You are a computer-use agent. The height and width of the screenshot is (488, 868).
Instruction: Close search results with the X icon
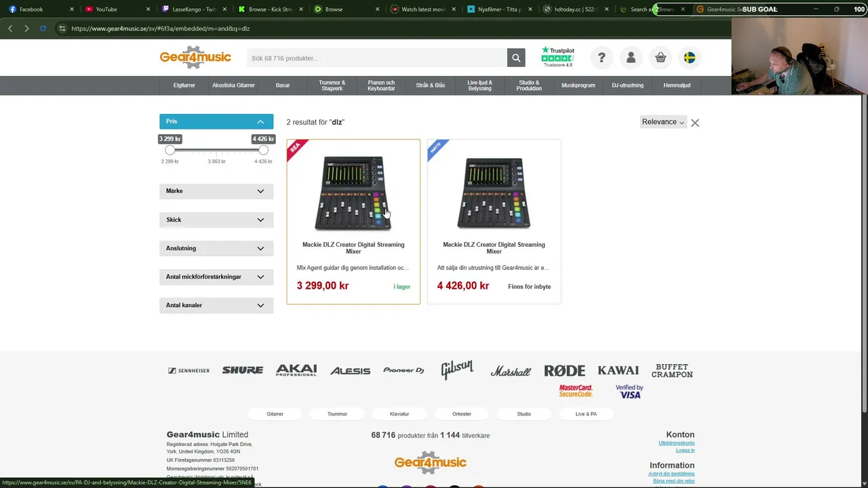click(x=695, y=123)
